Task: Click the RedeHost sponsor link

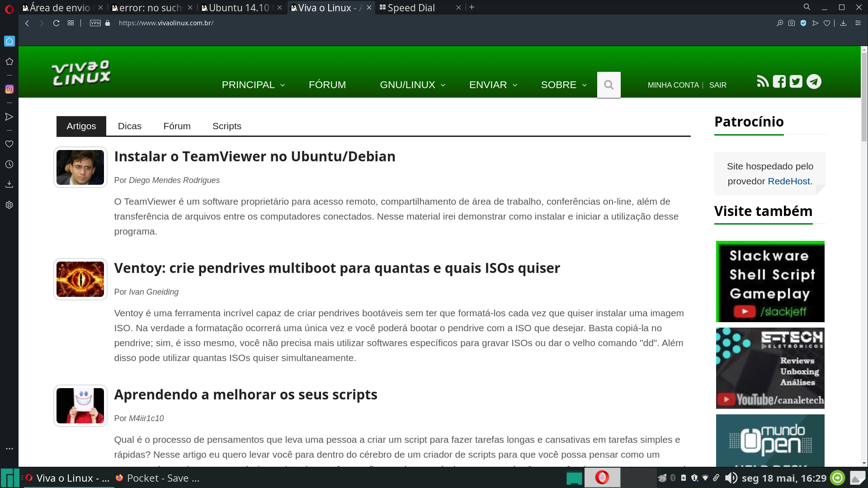Action: pos(788,181)
